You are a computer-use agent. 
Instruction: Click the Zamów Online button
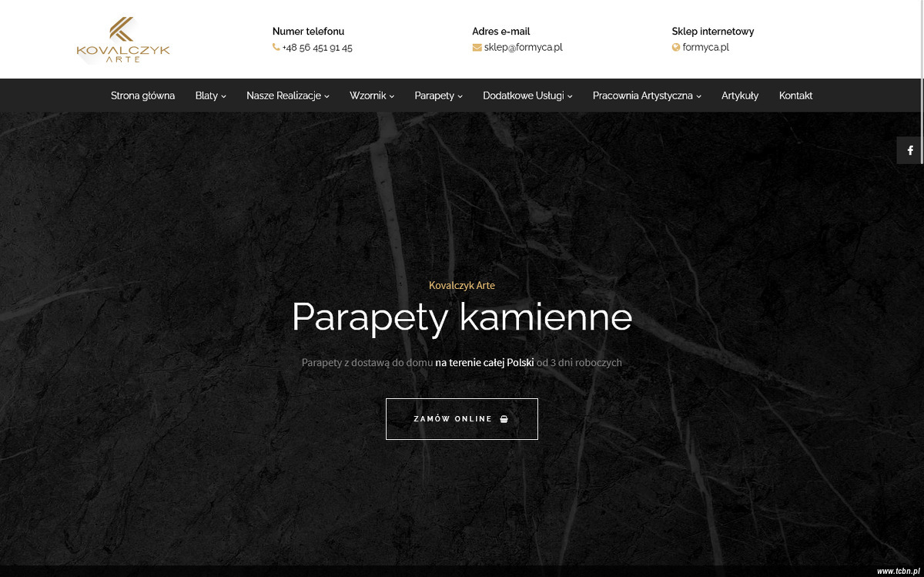coord(462,419)
